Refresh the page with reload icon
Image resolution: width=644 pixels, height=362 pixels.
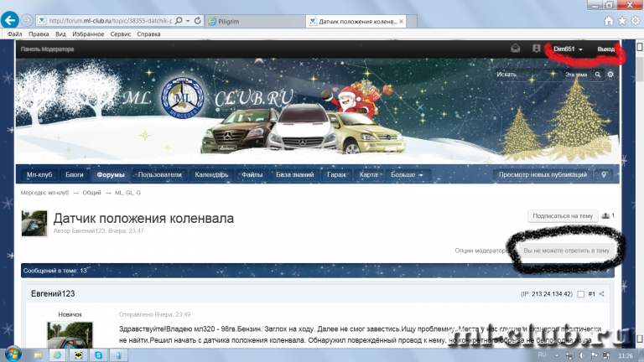198,20
